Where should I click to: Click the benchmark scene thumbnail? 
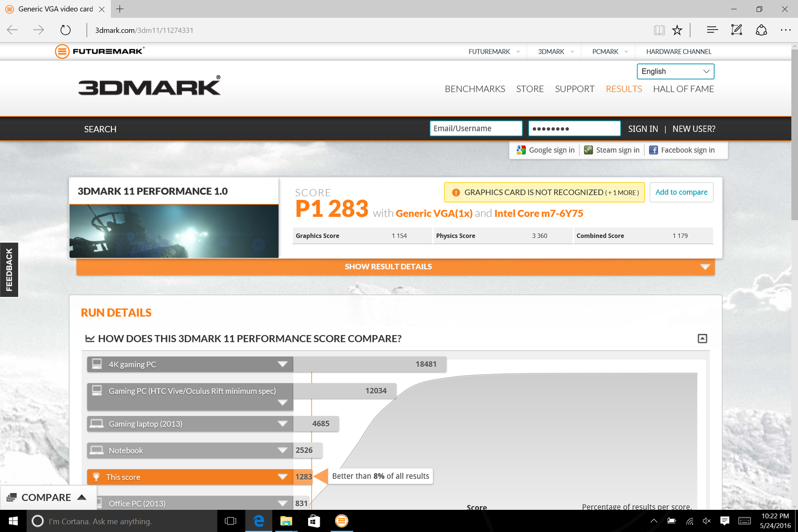point(174,231)
